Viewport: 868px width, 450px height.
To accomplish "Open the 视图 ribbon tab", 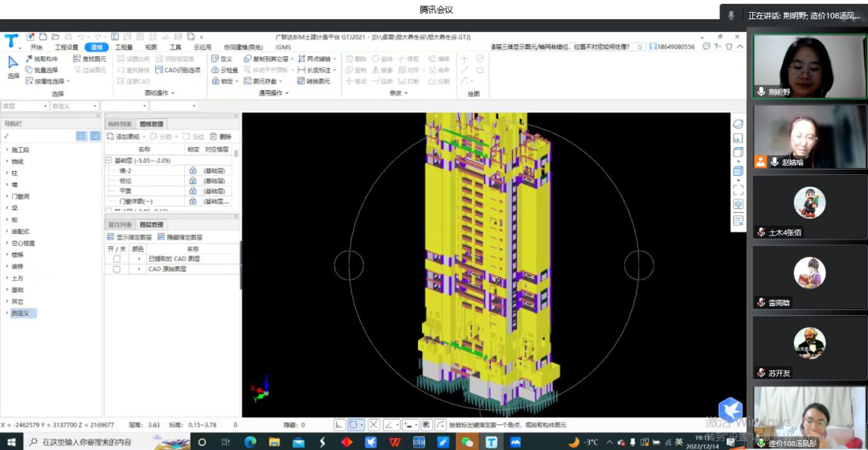I will click(x=150, y=47).
